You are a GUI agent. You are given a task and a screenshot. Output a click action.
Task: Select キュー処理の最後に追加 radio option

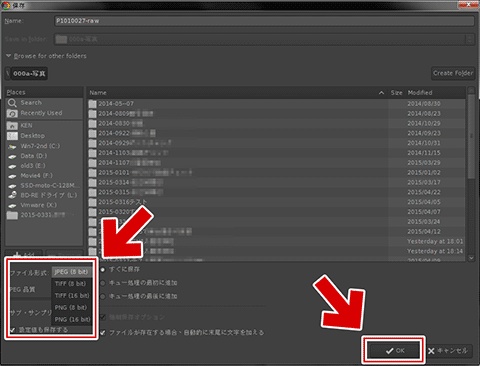point(103,296)
